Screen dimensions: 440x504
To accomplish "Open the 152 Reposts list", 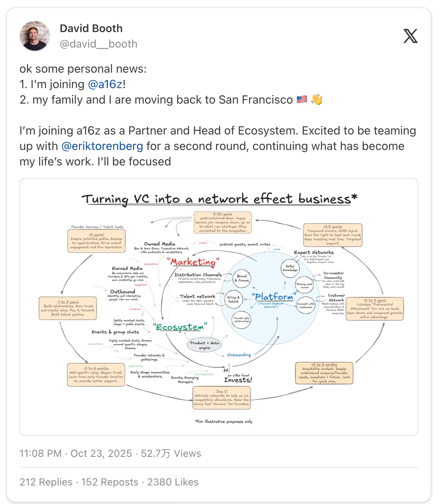I will [x=110, y=482].
